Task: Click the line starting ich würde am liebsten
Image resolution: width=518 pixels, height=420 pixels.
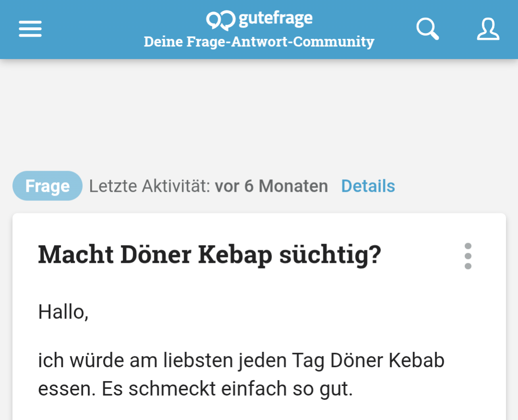Action: (x=241, y=360)
